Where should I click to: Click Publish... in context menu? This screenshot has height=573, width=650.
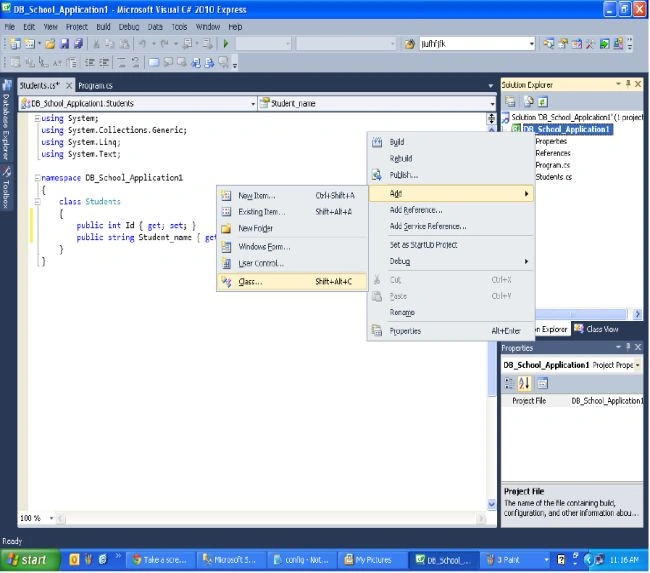click(451, 175)
